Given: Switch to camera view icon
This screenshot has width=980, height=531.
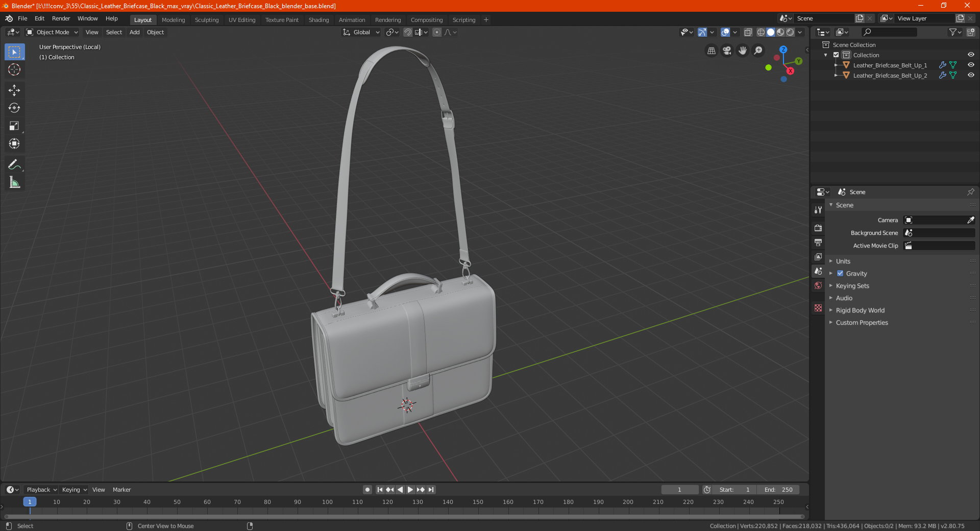Looking at the screenshot, I should (727, 51).
